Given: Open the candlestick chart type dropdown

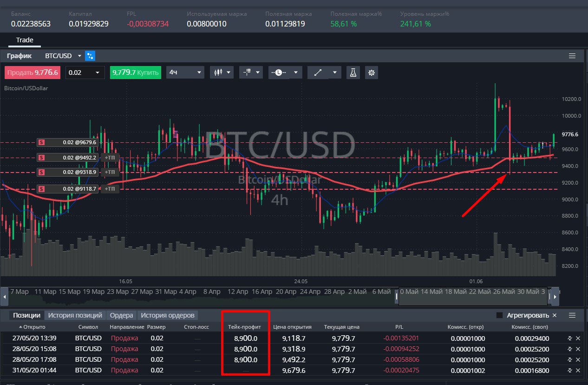Looking at the screenshot, I should coord(222,73).
